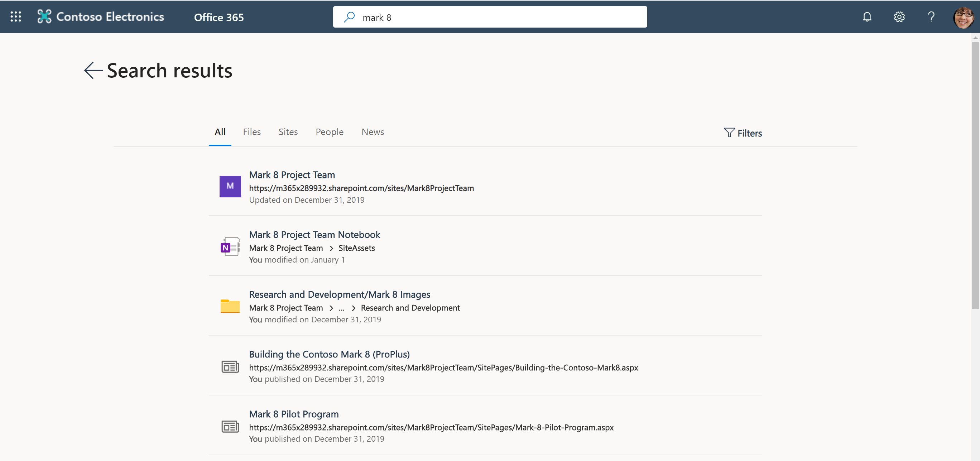Screen dimensions: 980x461
Task: Click the Research and Development breadcrumb
Action: 410,308
